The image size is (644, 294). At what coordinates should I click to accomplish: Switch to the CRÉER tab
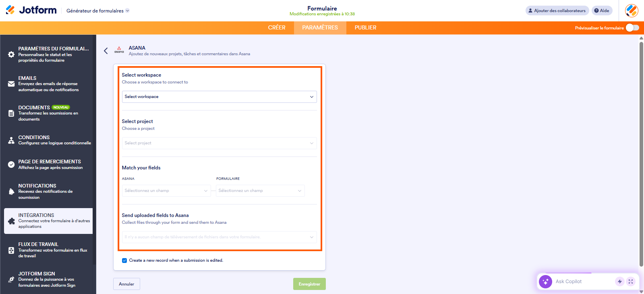[x=277, y=28]
